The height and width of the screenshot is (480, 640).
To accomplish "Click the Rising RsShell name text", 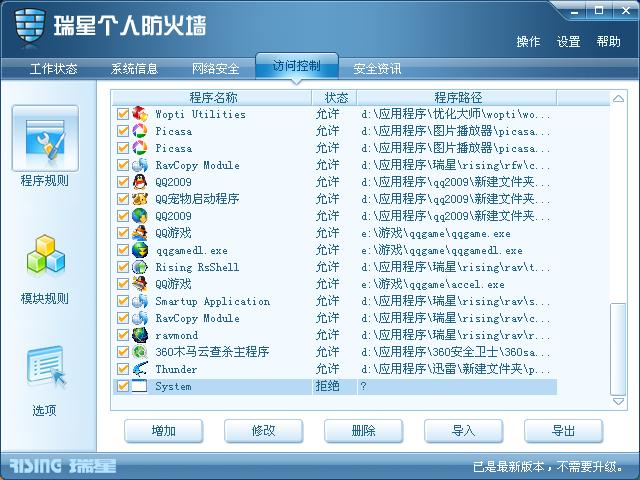I will coord(197,267).
